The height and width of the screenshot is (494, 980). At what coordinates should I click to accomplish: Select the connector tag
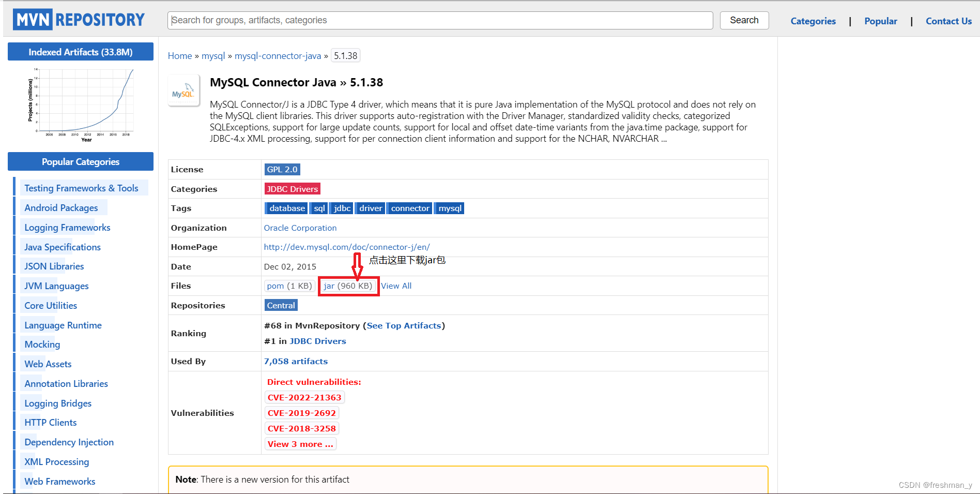pos(409,208)
